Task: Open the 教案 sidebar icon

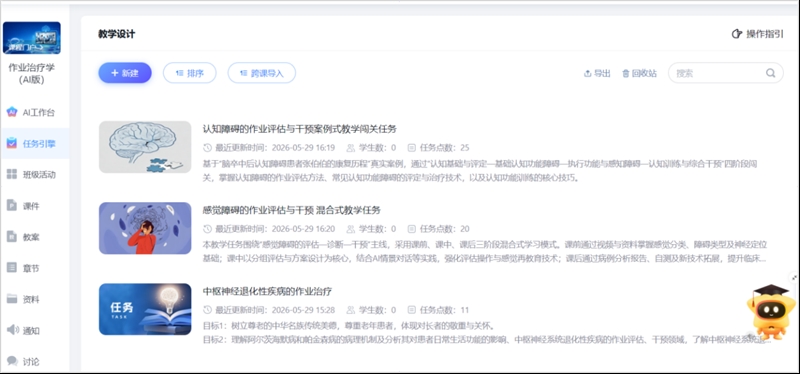Action: click(12, 237)
